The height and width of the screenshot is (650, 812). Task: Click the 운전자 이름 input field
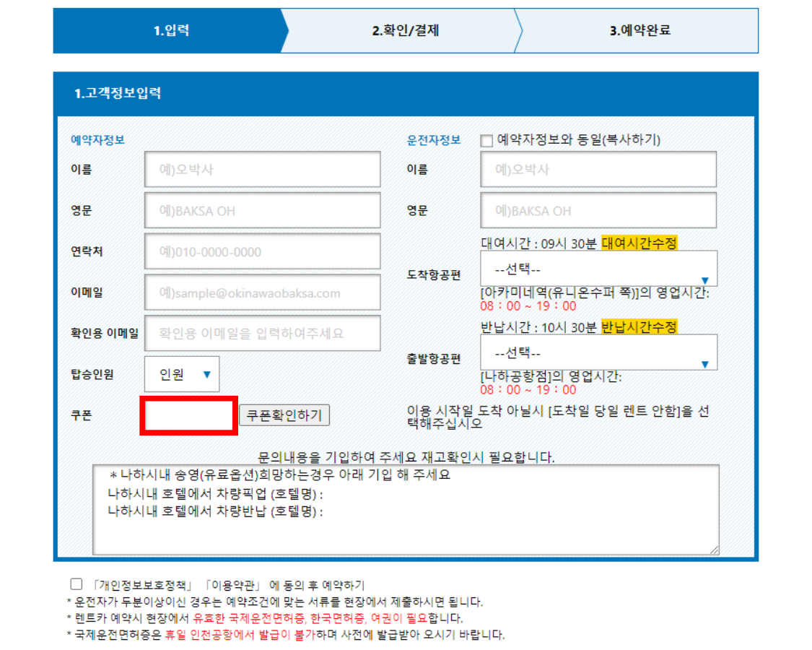[x=598, y=170]
